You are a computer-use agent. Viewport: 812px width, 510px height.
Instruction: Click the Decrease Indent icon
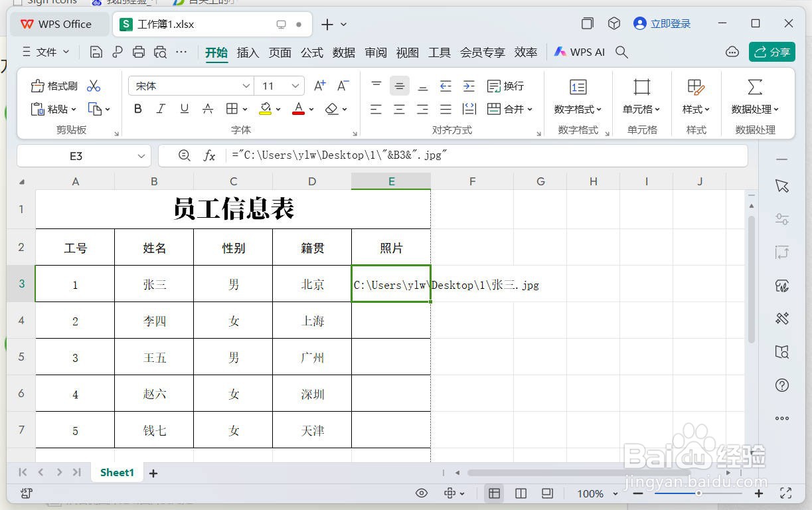[446, 86]
